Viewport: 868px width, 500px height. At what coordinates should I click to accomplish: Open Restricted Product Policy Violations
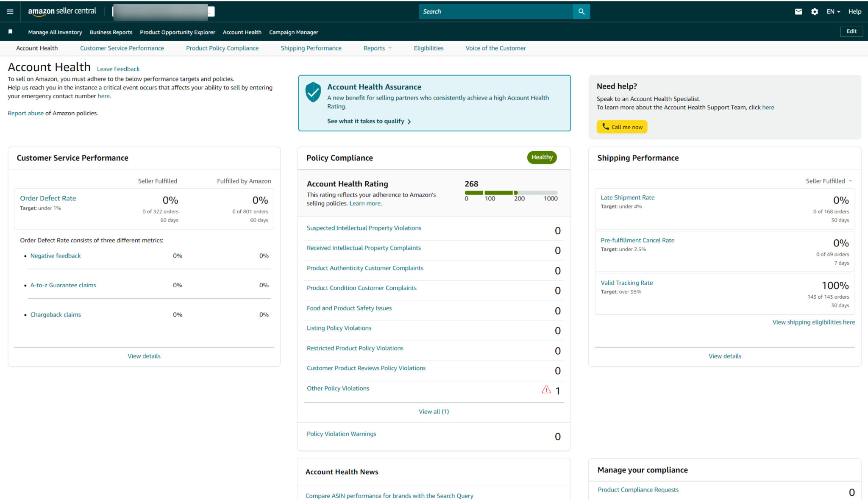pyautogui.click(x=355, y=348)
